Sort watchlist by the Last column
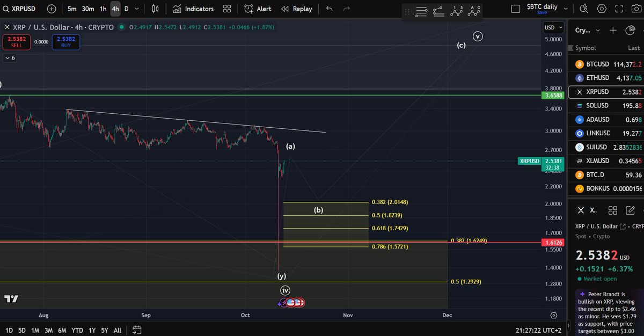This screenshot has width=644, height=336. click(634, 48)
